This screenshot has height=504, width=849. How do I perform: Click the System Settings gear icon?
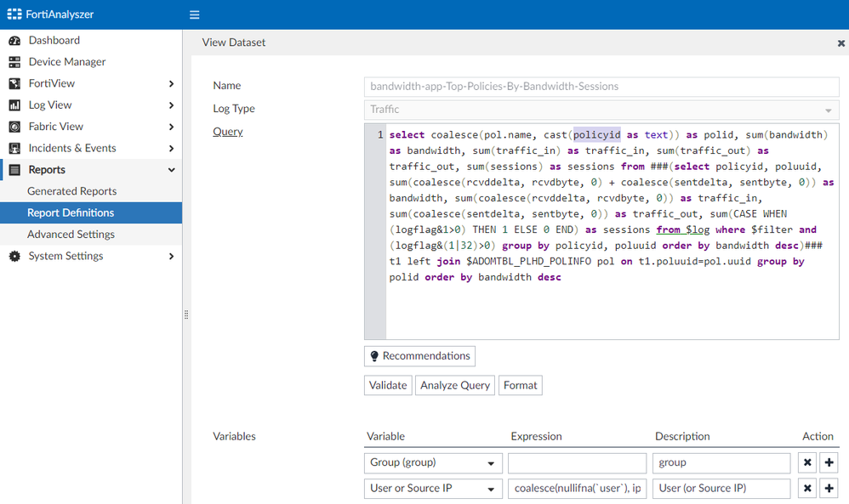[14, 256]
